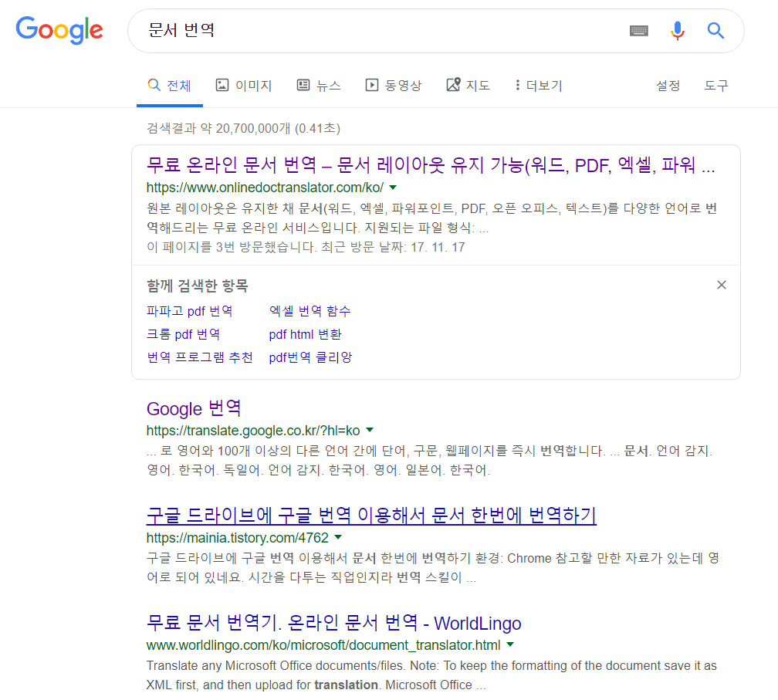
Task: Switch to the 동영상 tab
Action: click(x=394, y=86)
